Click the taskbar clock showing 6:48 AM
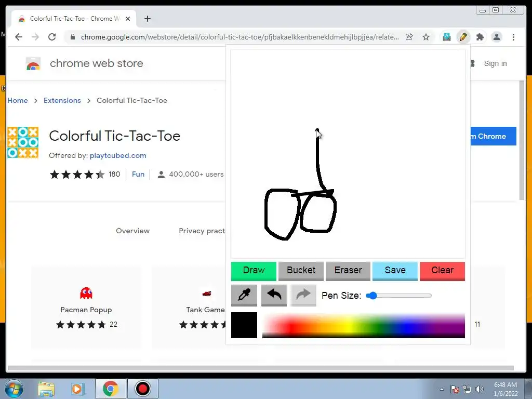Image resolution: width=532 pixels, height=399 pixels. [506, 389]
